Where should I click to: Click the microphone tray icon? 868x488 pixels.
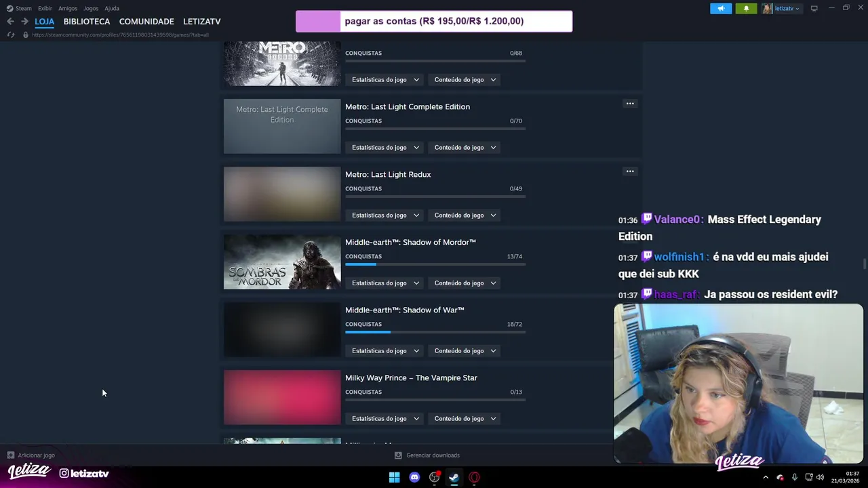click(795, 477)
